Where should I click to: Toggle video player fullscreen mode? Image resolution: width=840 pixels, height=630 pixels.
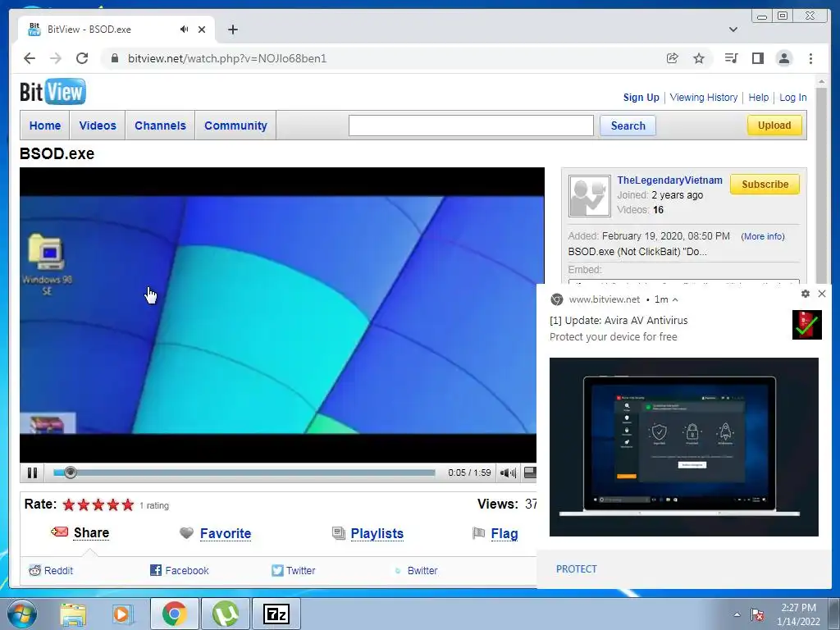pos(529,472)
